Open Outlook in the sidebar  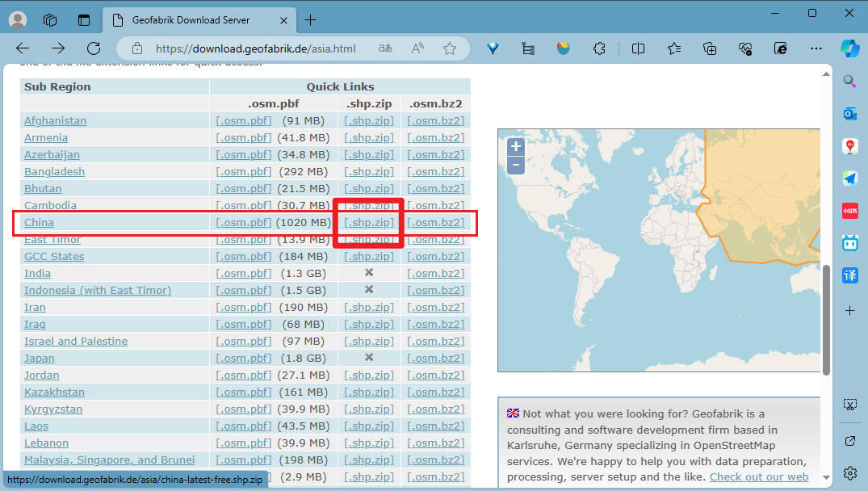pyautogui.click(x=849, y=114)
